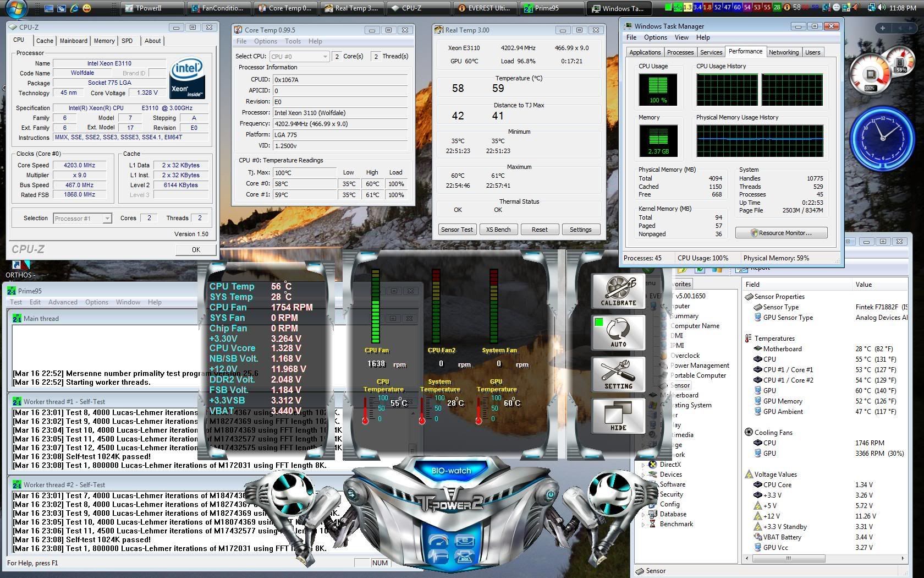Screen dimensions: 924x578
Task: Click the Resource Monitor button
Action: point(781,233)
